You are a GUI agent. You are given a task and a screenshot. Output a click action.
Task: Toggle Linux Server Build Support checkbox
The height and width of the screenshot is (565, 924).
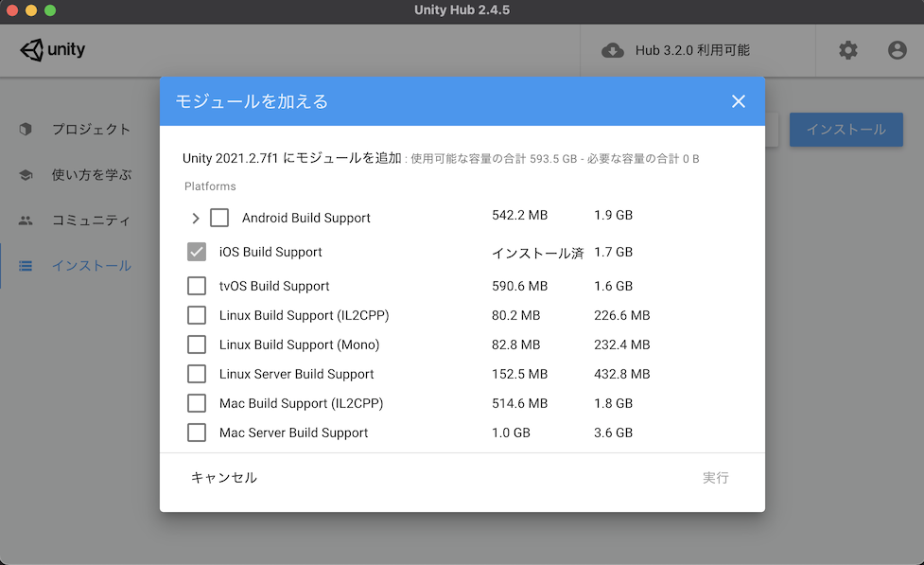197,374
